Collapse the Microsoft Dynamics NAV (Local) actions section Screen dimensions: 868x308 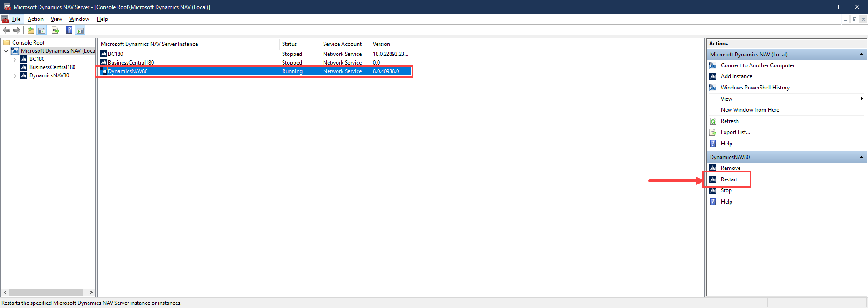pyautogui.click(x=861, y=55)
